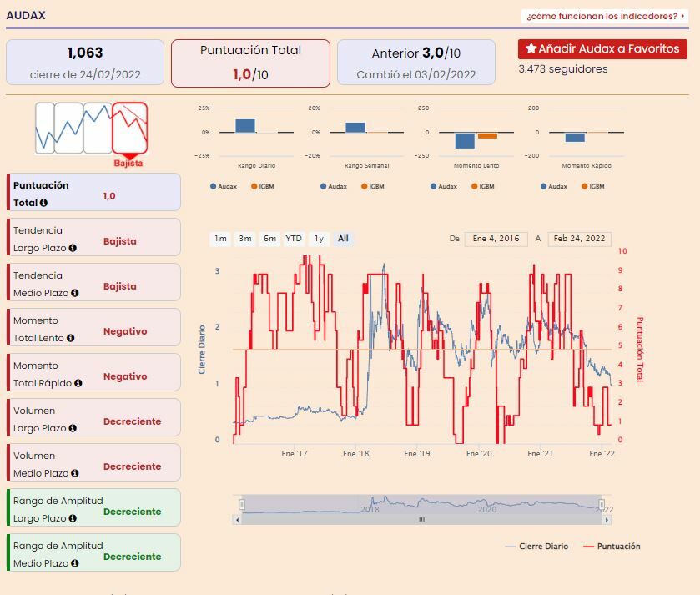
Task: Click the star icon on the favorites button
Action: 531,48
